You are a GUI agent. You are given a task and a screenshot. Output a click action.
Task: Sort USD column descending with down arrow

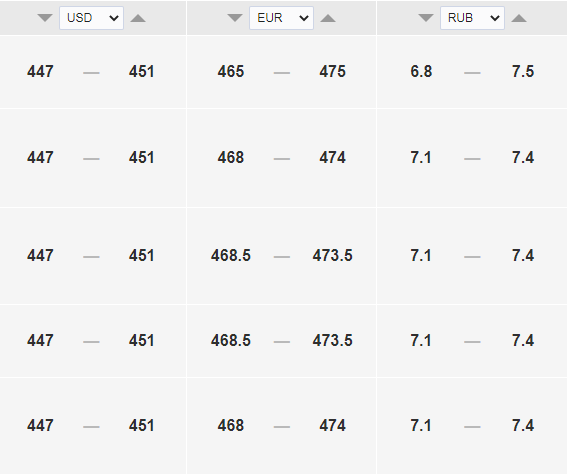coord(45,18)
